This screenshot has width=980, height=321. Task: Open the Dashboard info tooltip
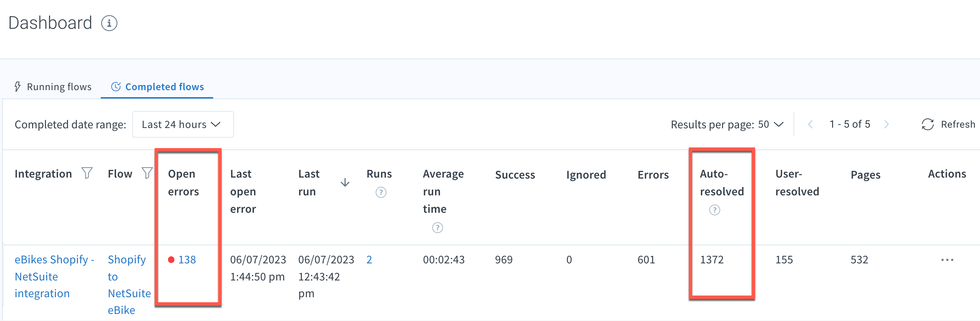coord(109,23)
